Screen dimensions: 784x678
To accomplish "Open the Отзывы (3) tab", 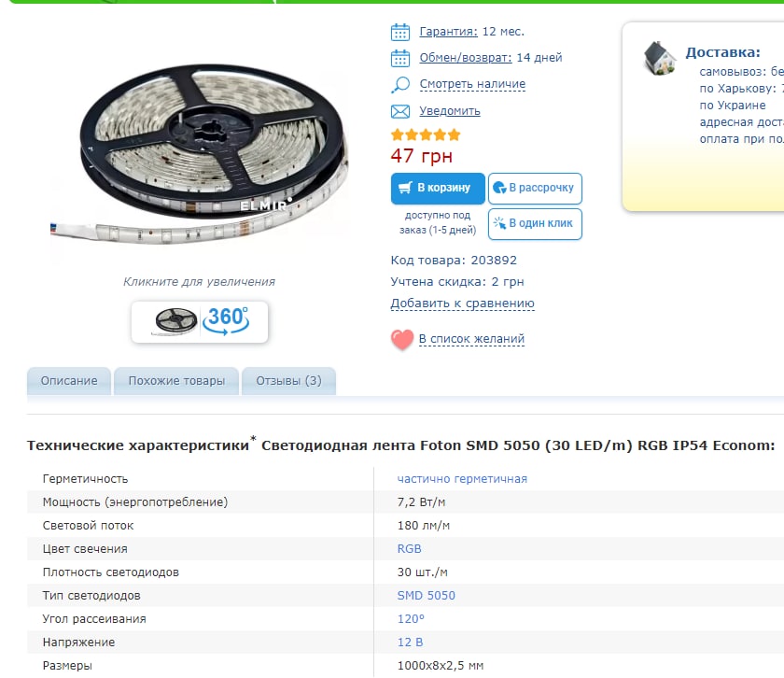I will tap(289, 381).
